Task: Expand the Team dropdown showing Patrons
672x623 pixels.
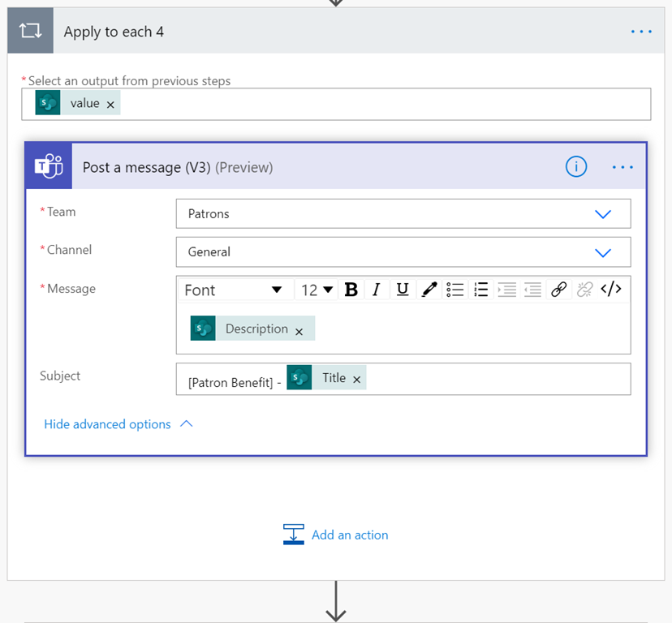Action: [602, 214]
